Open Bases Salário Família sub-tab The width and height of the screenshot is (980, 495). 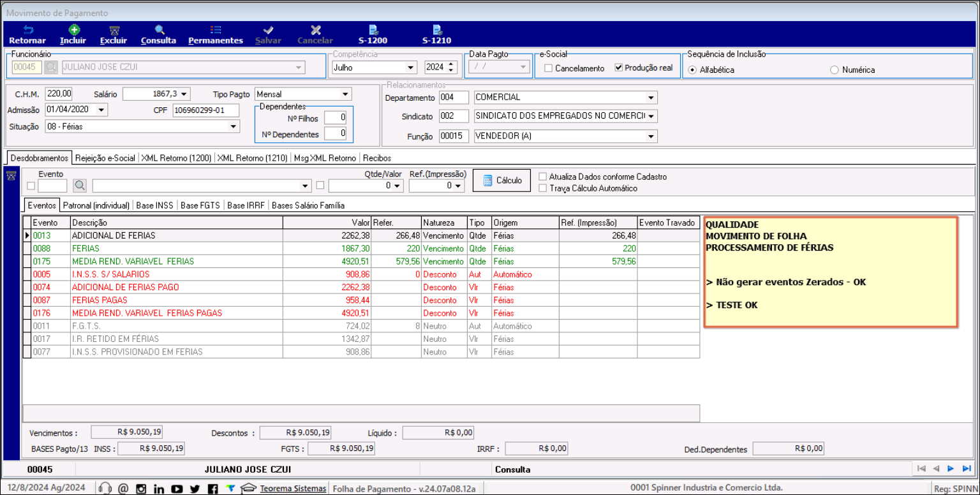(x=308, y=205)
